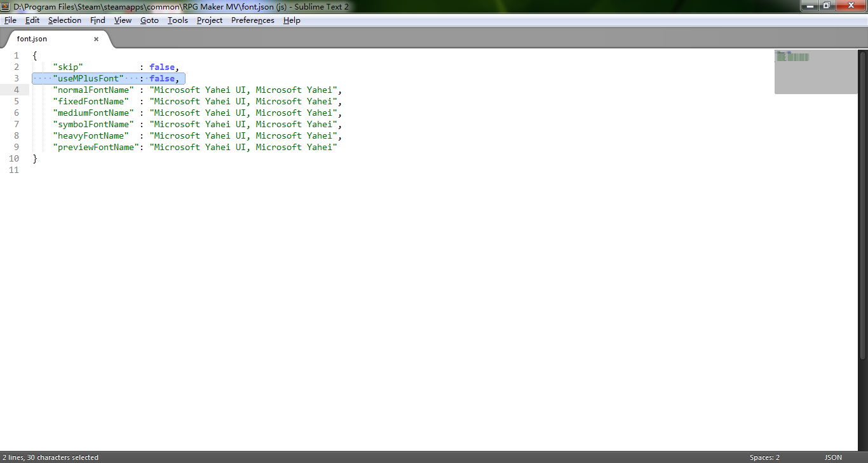Click false value on useMPlusFont line
The image size is (868, 463).
coord(162,78)
